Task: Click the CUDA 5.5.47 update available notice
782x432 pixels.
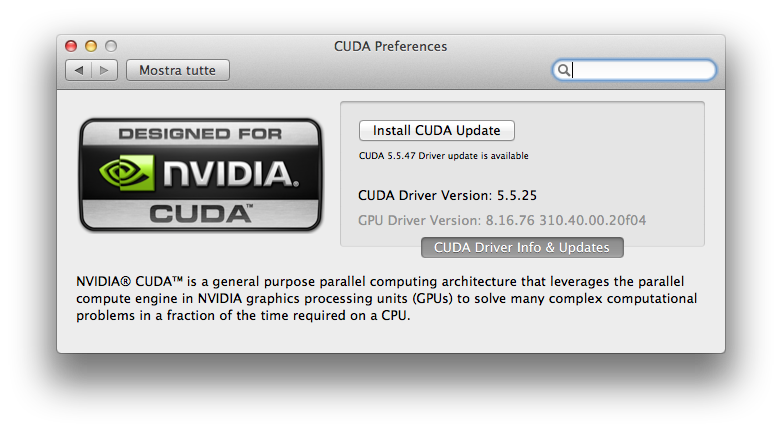Action: (443, 156)
